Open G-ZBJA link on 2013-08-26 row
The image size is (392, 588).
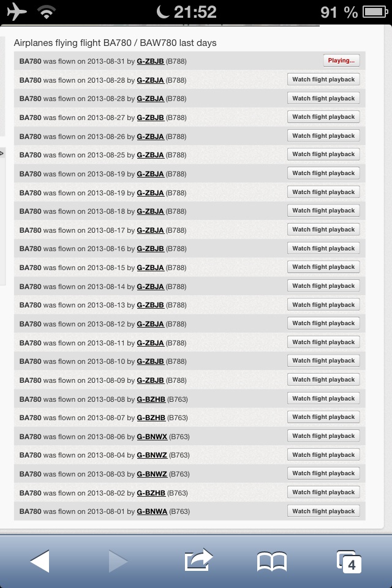pos(150,137)
